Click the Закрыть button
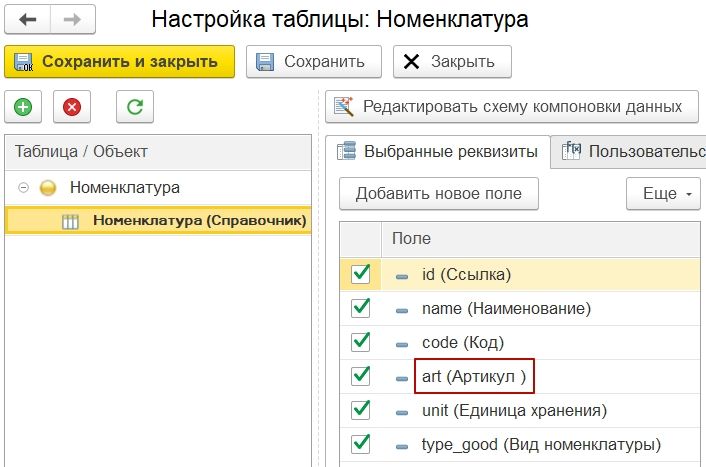This screenshot has width=706, height=467. [452, 62]
